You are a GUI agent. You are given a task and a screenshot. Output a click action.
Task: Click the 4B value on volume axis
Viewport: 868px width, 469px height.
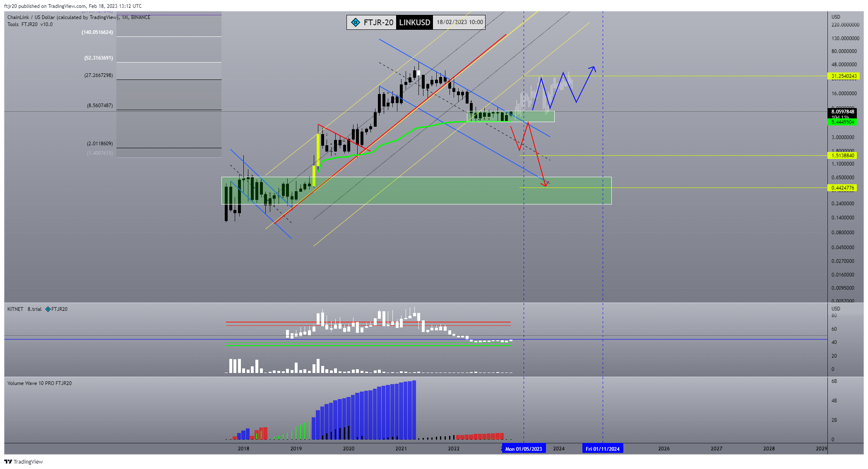tap(834, 401)
